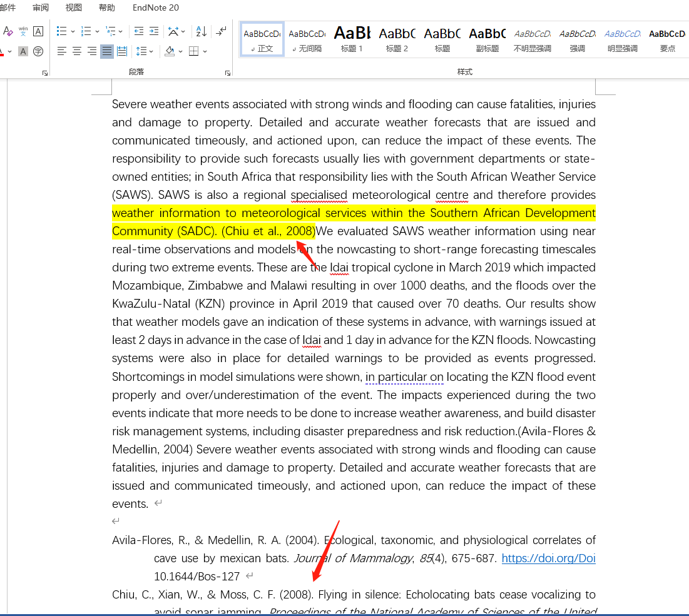Screen dimensions: 689x616
Task: Apply the 明显强调 style
Action: pos(623,39)
